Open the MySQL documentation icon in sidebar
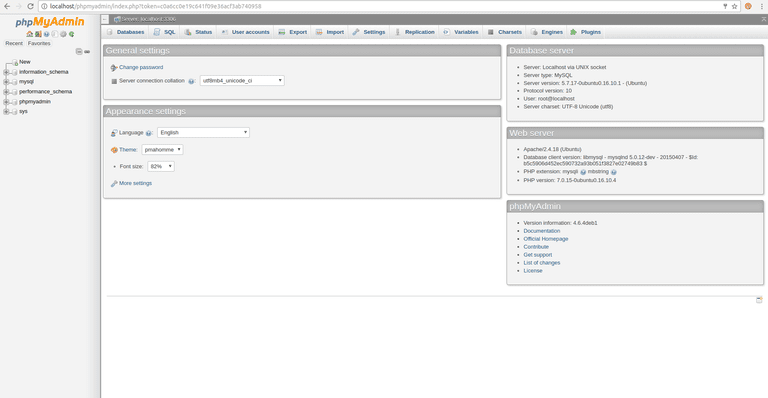Image resolution: width=768 pixels, height=398 pixels. pos(55,34)
